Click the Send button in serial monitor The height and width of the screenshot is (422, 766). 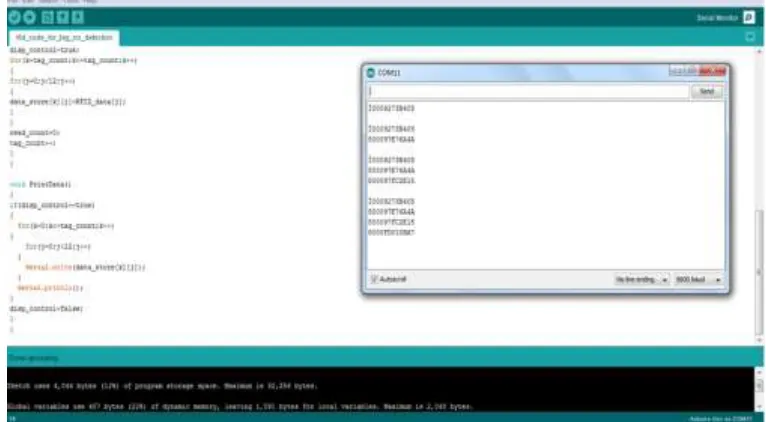706,91
